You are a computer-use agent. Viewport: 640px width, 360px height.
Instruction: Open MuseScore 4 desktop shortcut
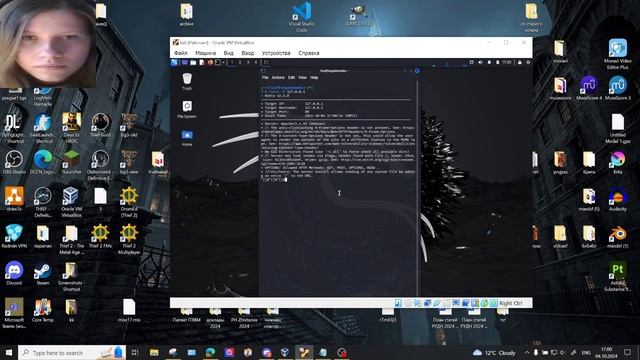point(589,88)
